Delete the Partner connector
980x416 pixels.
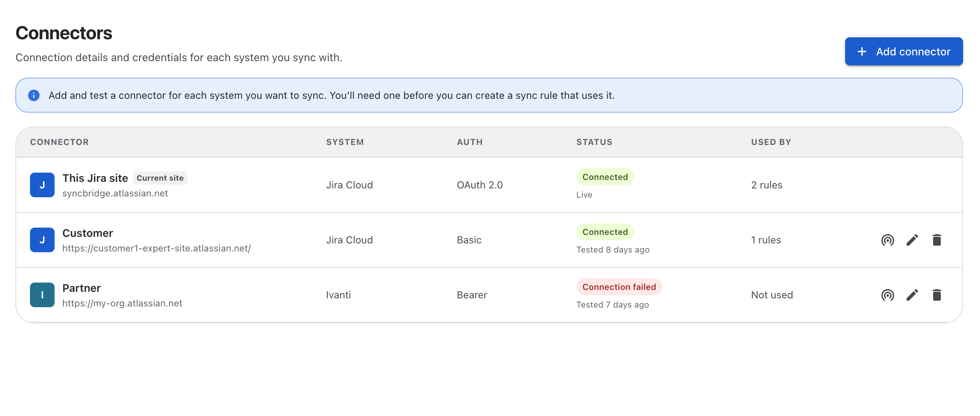coord(937,295)
